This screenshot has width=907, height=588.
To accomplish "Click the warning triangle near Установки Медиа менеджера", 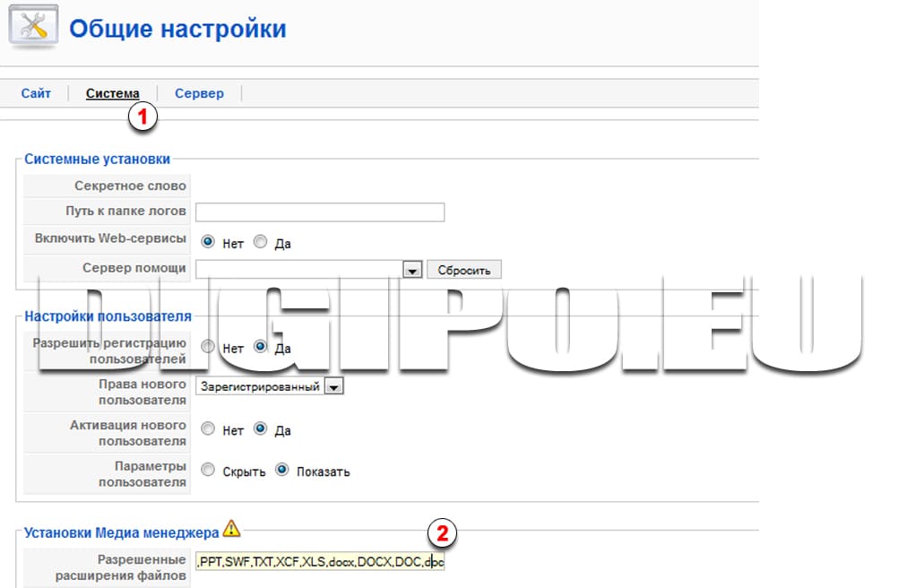I will coord(231,529).
